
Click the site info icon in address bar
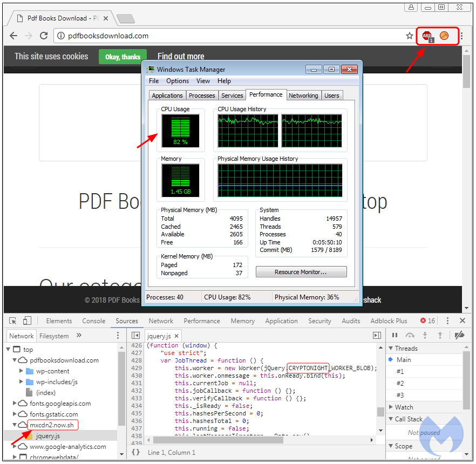click(61, 36)
